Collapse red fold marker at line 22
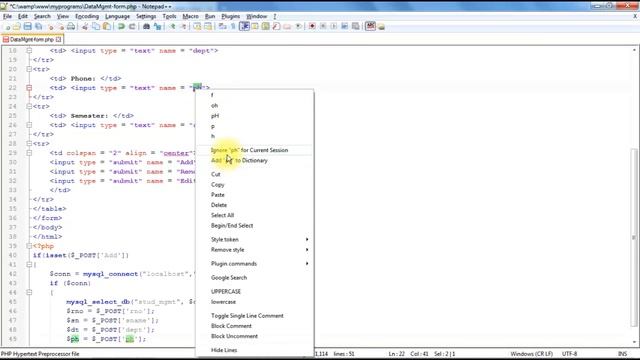Screen dimensions: 640x360 pyautogui.click(x=29, y=88)
